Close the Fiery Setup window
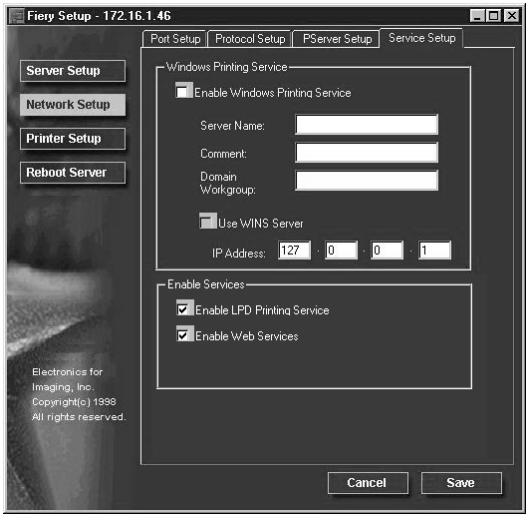 click(x=511, y=16)
